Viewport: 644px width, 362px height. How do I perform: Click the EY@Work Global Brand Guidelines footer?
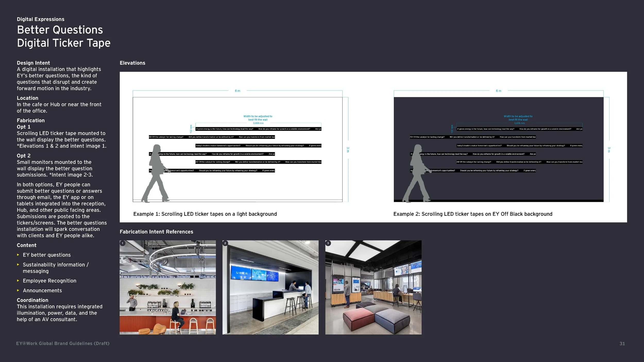pos(63,343)
